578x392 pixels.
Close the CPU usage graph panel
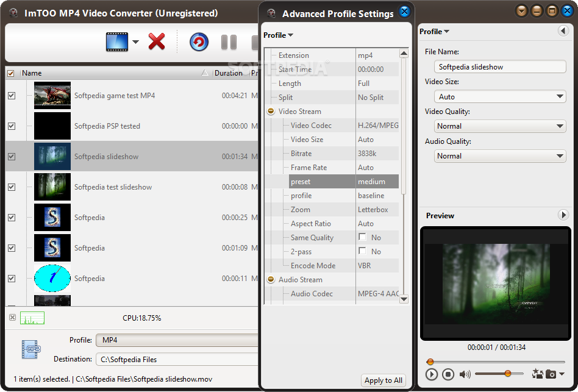point(13,317)
